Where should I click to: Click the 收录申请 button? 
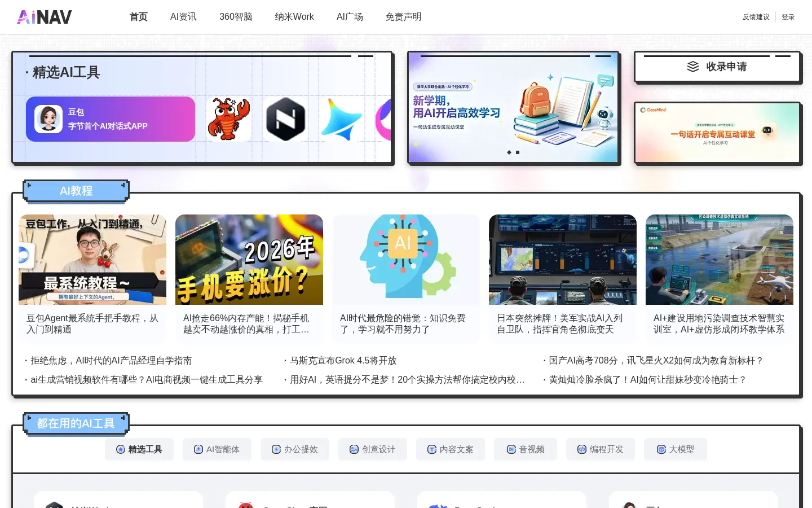(717, 67)
